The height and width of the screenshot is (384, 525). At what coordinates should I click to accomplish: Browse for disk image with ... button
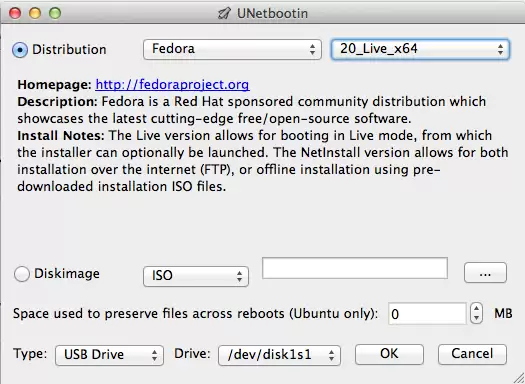coord(485,273)
